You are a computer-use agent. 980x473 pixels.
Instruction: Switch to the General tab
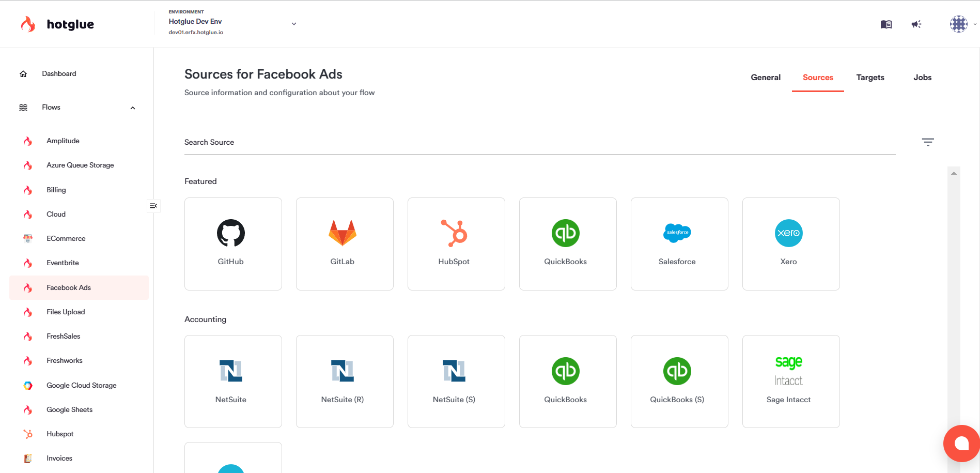766,78
